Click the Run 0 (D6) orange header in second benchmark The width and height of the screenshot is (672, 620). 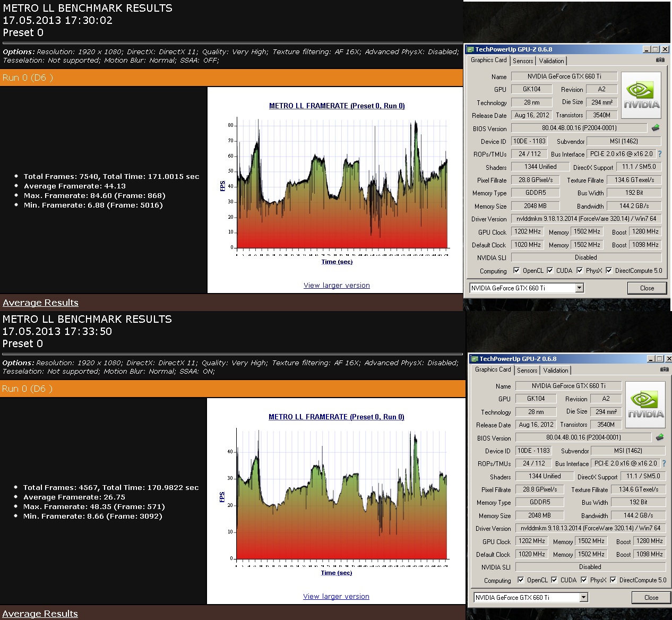232,389
